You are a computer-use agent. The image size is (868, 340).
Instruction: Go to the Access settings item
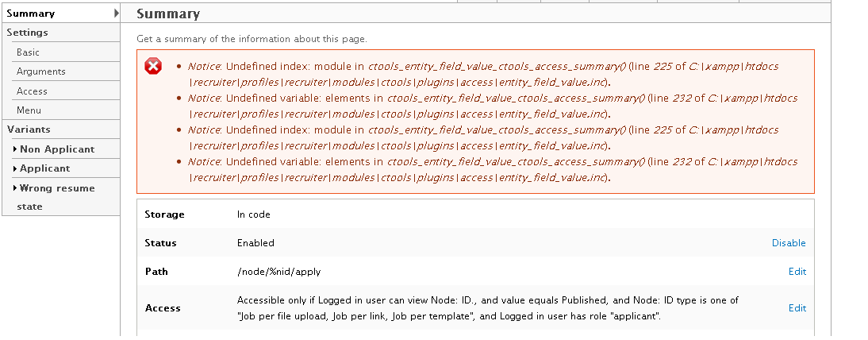tap(32, 91)
